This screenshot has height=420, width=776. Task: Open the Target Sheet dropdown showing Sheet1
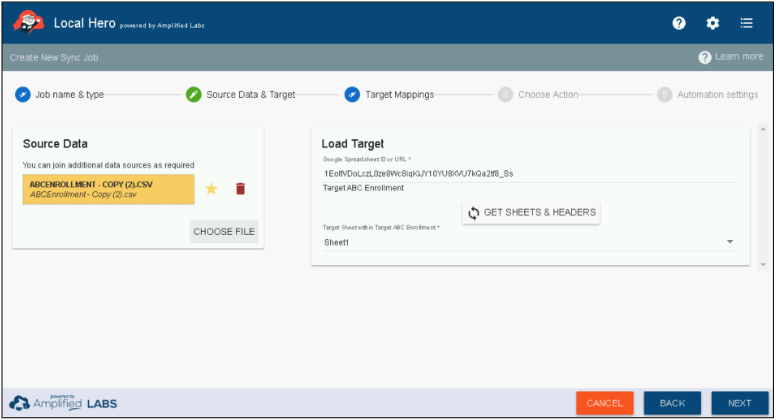pyautogui.click(x=530, y=242)
